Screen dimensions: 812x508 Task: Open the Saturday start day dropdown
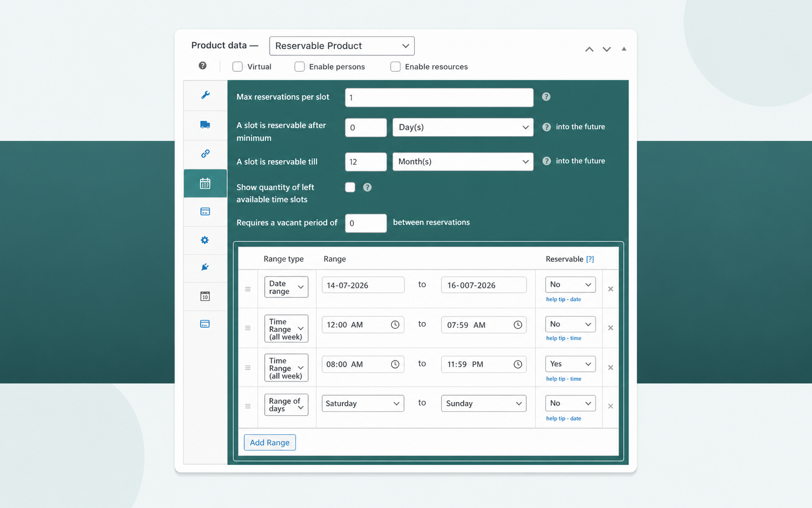point(363,404)
